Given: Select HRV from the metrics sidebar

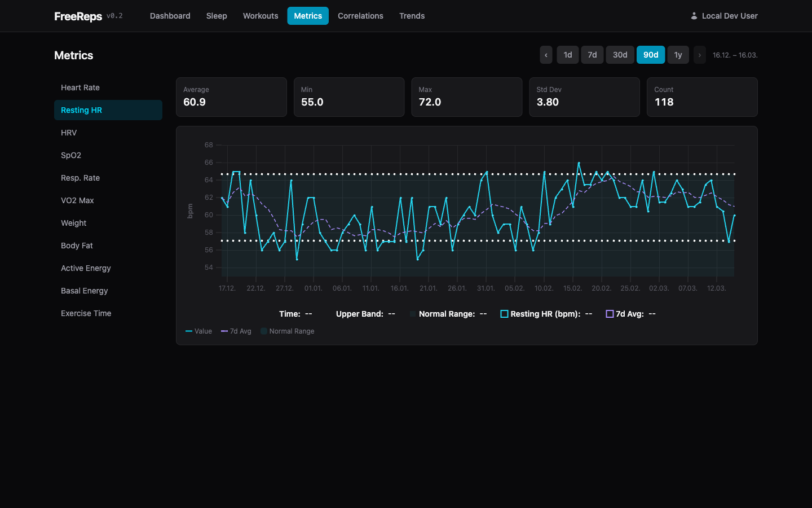Looking at the screenshot, I should pyautogui.click(x=68, y=133).
